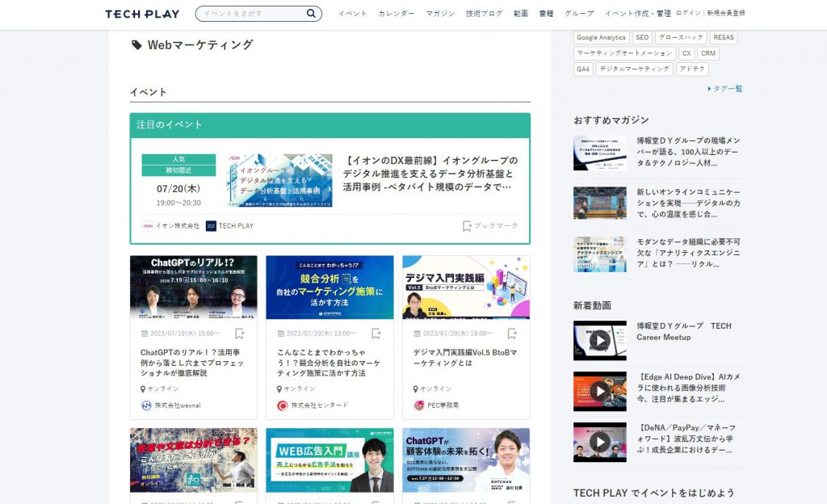
Task: Open the PEC事務局 organizer icon
Action: point(418,405)
